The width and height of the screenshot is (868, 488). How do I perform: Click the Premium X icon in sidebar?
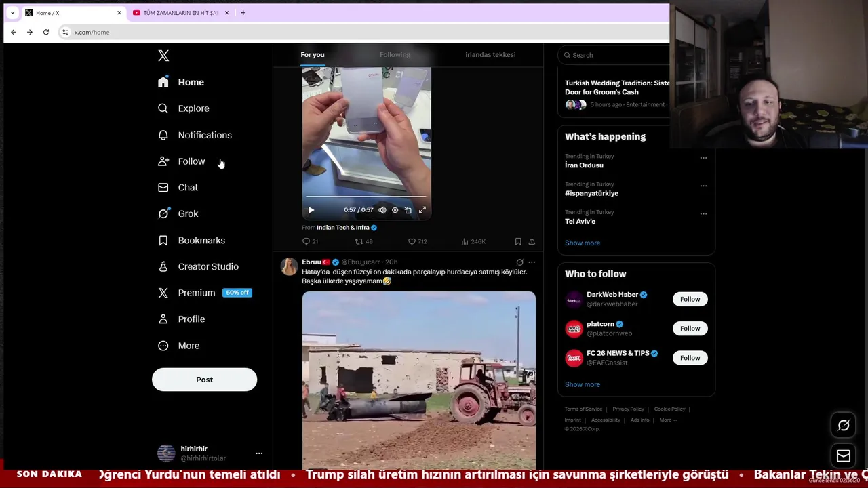coord(163,293)
